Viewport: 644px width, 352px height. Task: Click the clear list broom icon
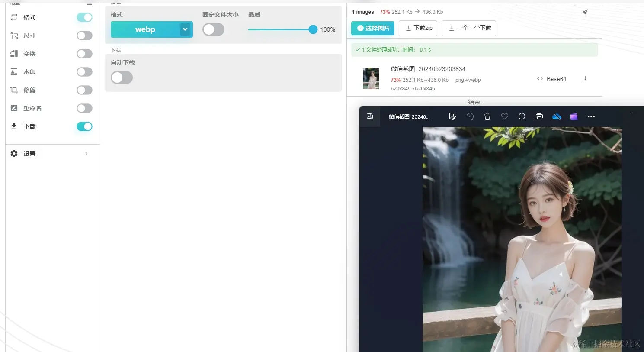coord(586,12)
